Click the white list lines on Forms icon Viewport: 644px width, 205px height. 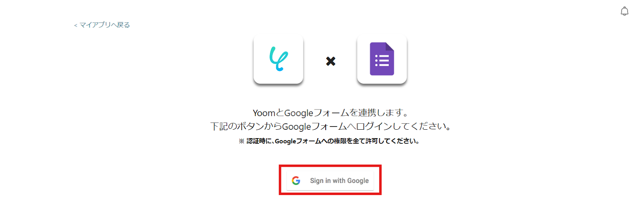(x=382, y=60)
